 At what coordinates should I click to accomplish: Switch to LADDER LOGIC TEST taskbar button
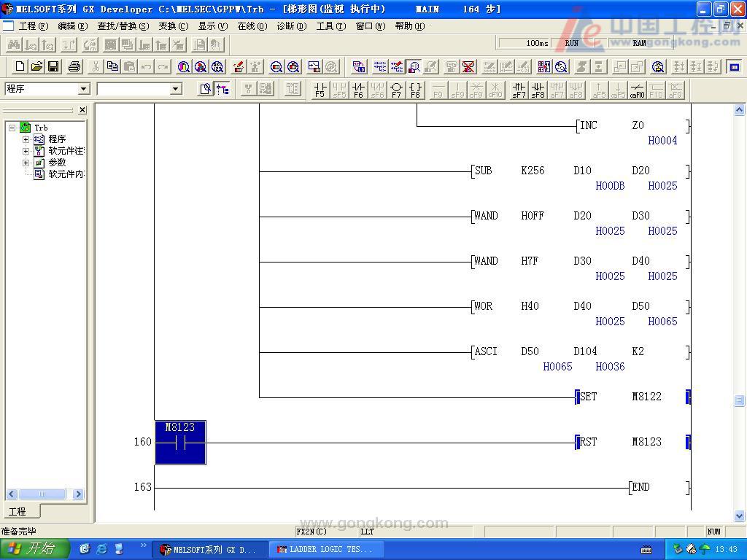coord(321,550)
